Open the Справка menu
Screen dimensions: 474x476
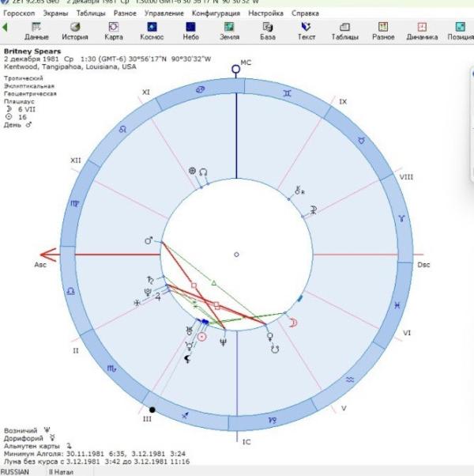coord(305,13)
